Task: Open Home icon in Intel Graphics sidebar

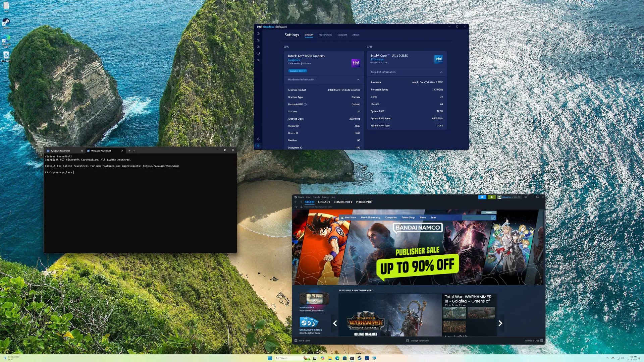Action: tap(258, 33)
